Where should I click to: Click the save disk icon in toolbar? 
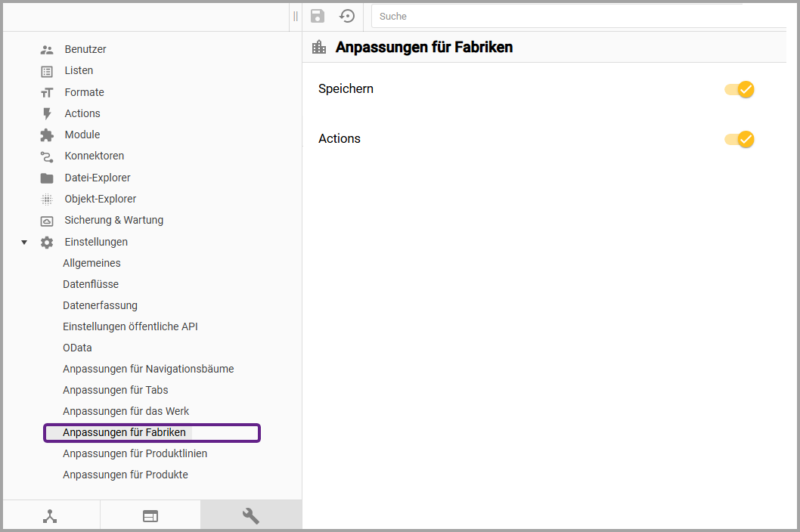pyautogui.click(x=318, y=16)
